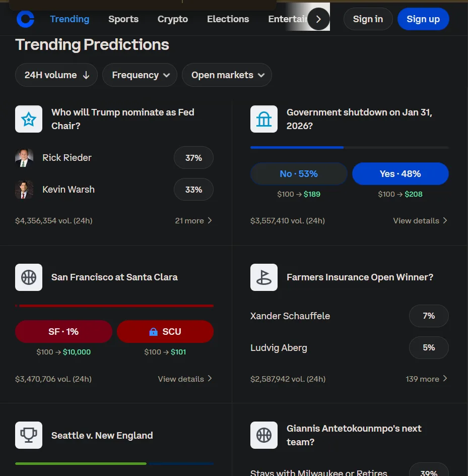Viewport: 468px width, 476px height.
Task: Switch to the Crypto tab
Action: pyautogui.click(x=172, y=19)
